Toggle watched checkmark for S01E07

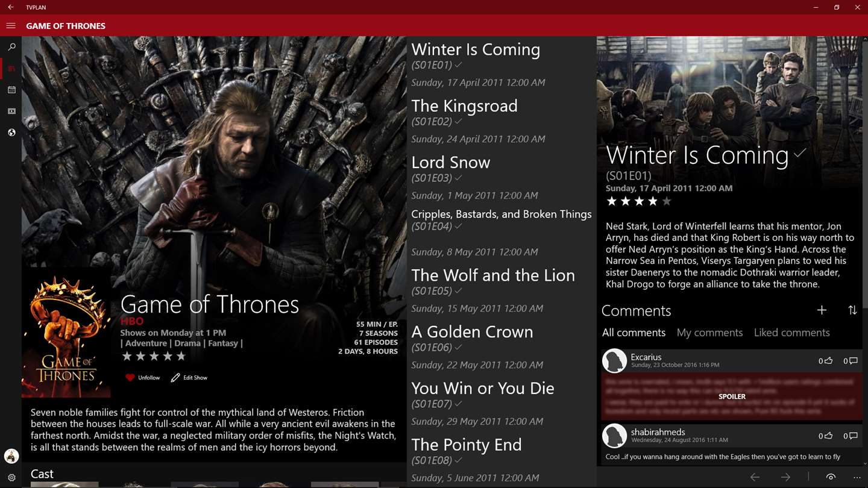(x=459, y=404)
